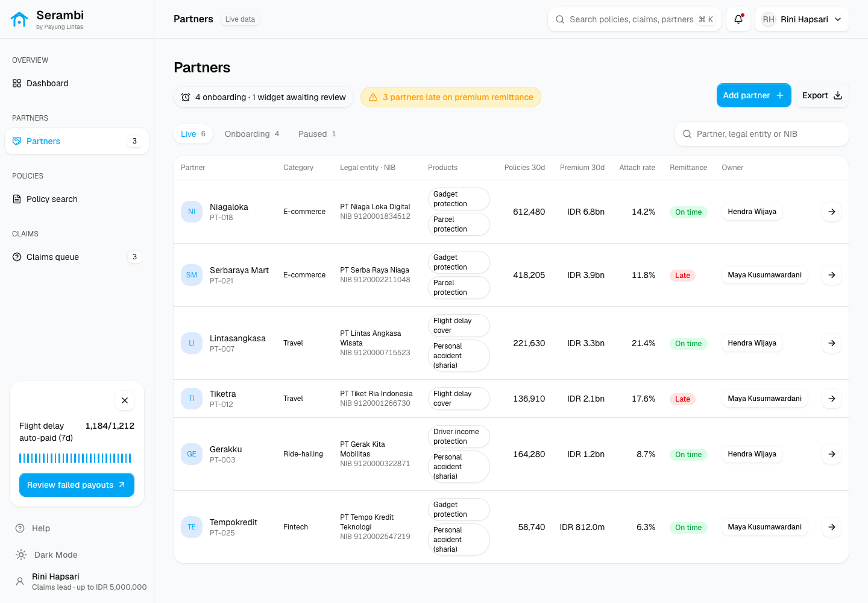Click the On time badge for Niagaloka
The image size is (868, 603).
[x=688, y=212]
